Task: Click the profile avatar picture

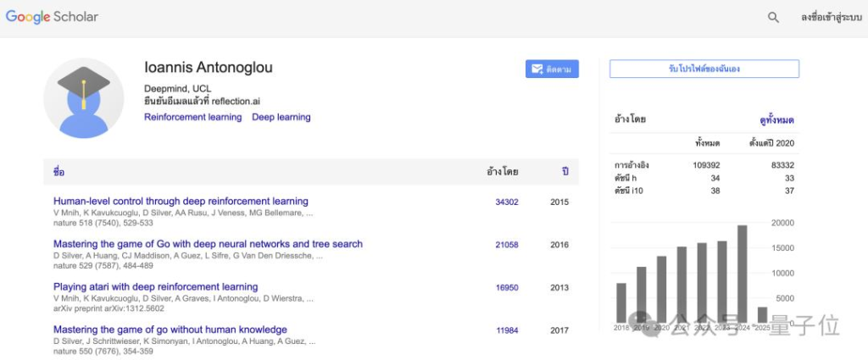Action: pyautogui.click(x=83, y=98)
